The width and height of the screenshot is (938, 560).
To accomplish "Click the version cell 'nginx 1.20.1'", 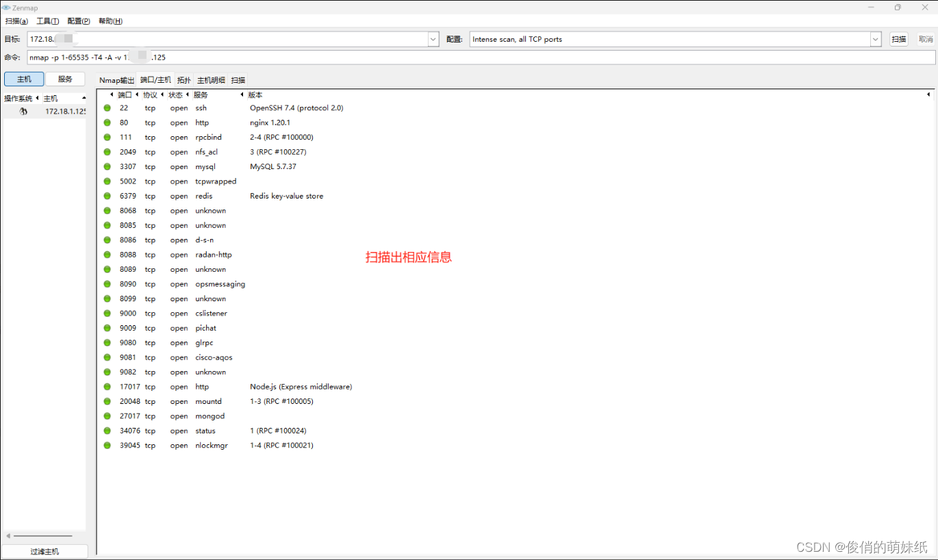I will click(270, 123).
